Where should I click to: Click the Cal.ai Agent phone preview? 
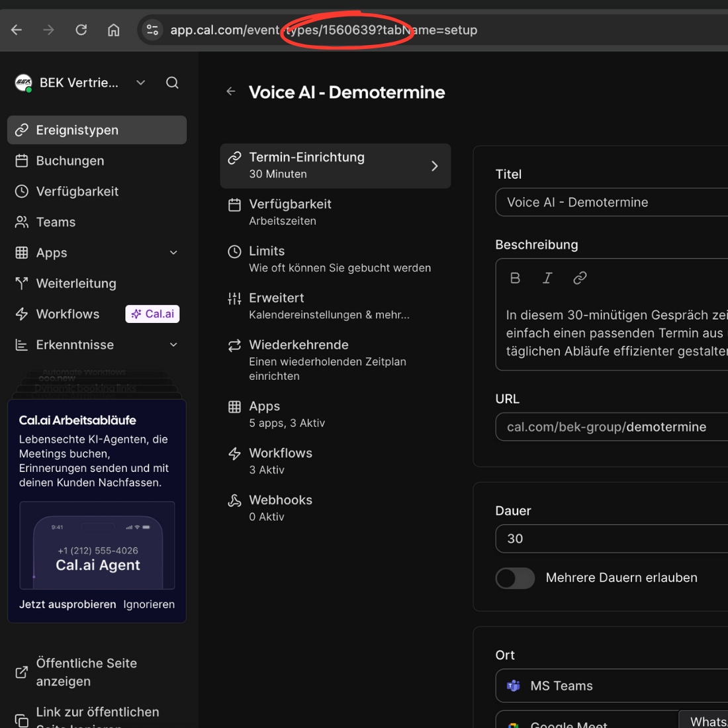coord(97,545)
